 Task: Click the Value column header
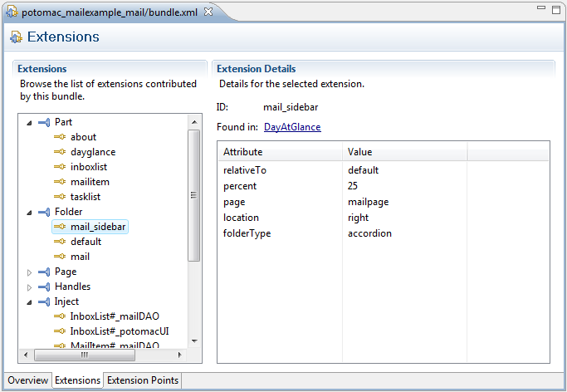click(x=404, y=152)
